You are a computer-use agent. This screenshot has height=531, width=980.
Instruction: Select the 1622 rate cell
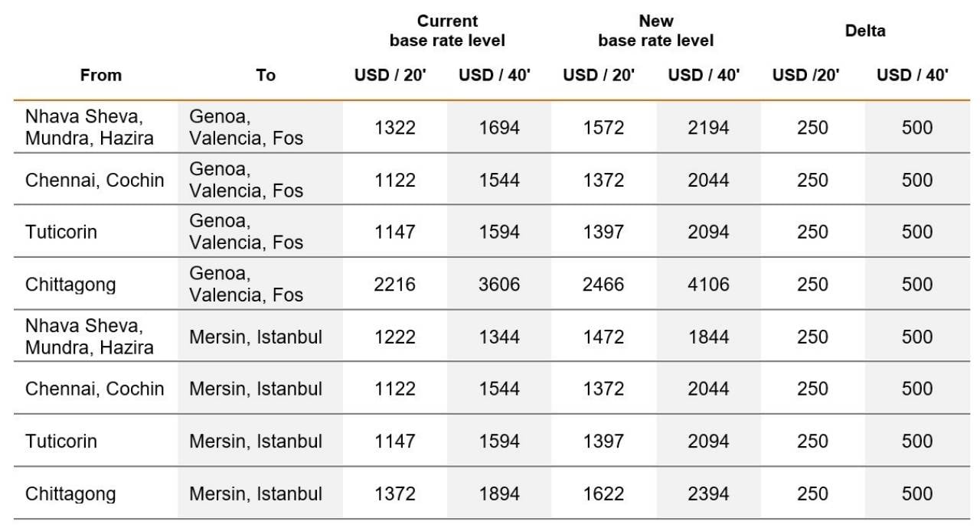click(603, 494)
